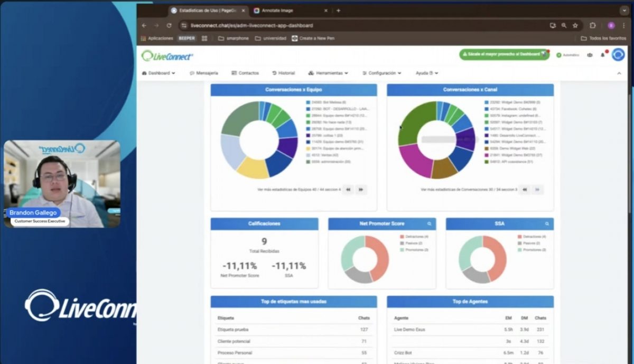Click the LiveConnect logo in the header

point(167,55)
